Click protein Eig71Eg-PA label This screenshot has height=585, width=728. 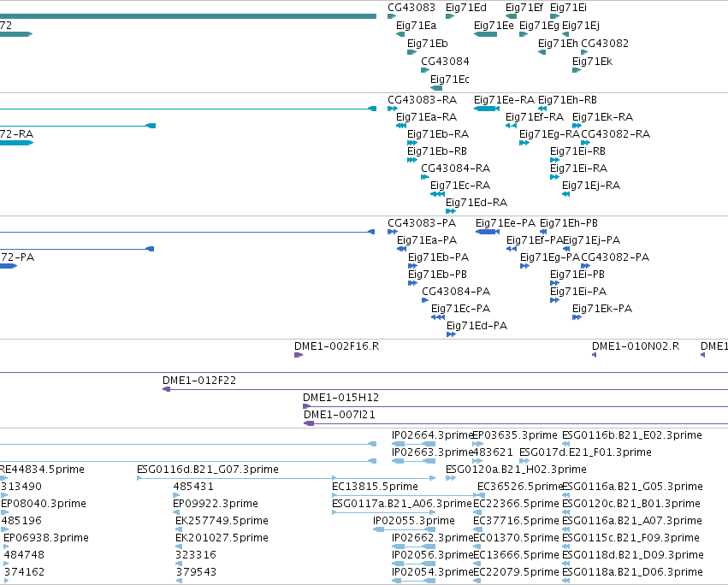point(550,257)
